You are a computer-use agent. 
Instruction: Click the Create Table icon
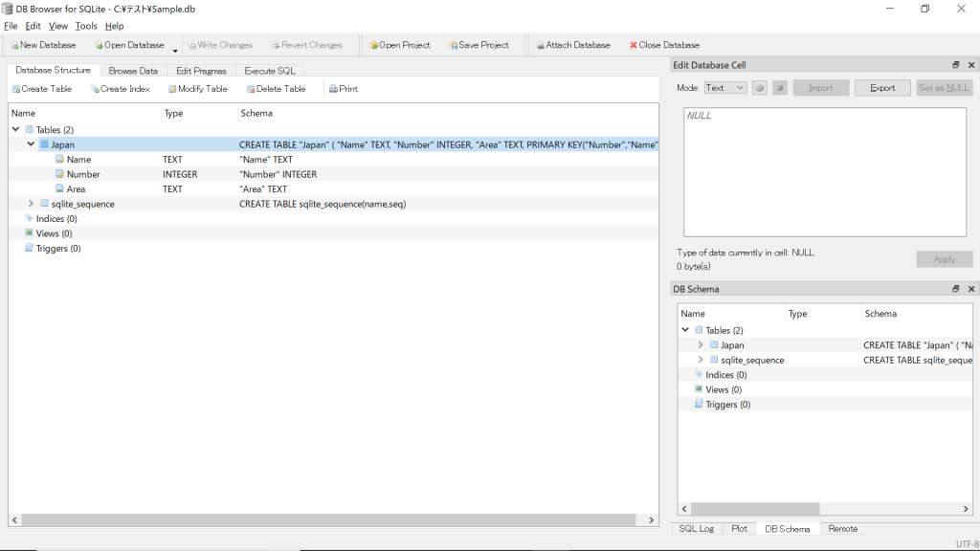pos(15,89)
